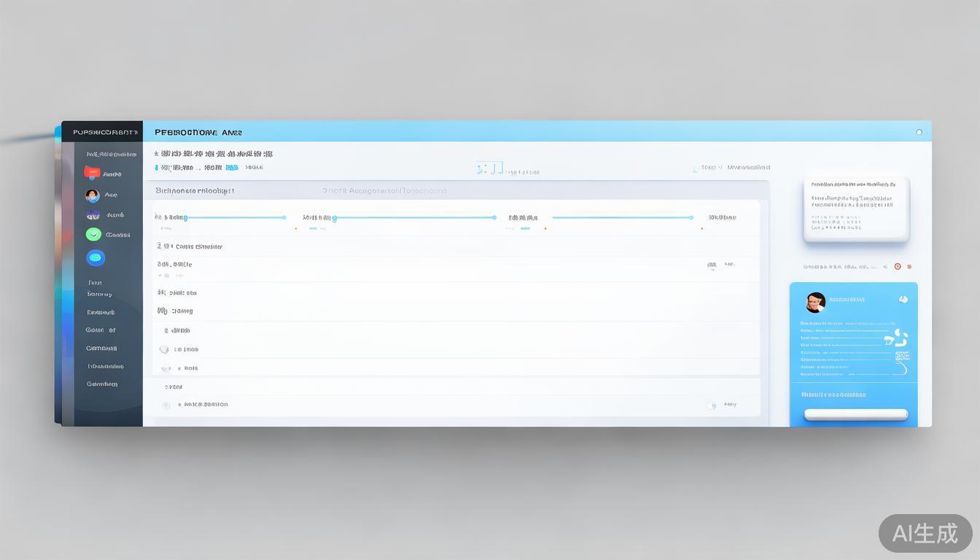
Task: Click the white icon at blue card's top-right
Action: click(903, 299)
